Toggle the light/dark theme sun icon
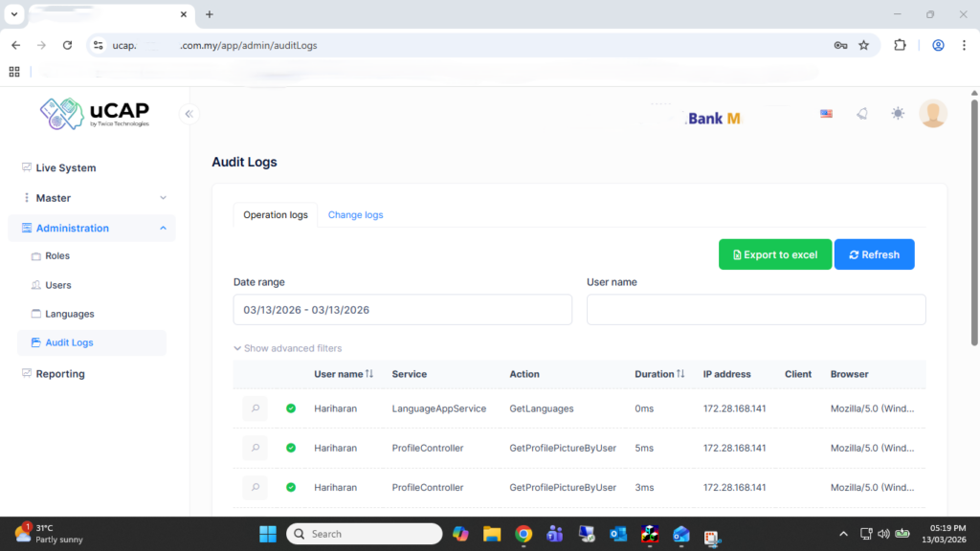 [897, 114]
